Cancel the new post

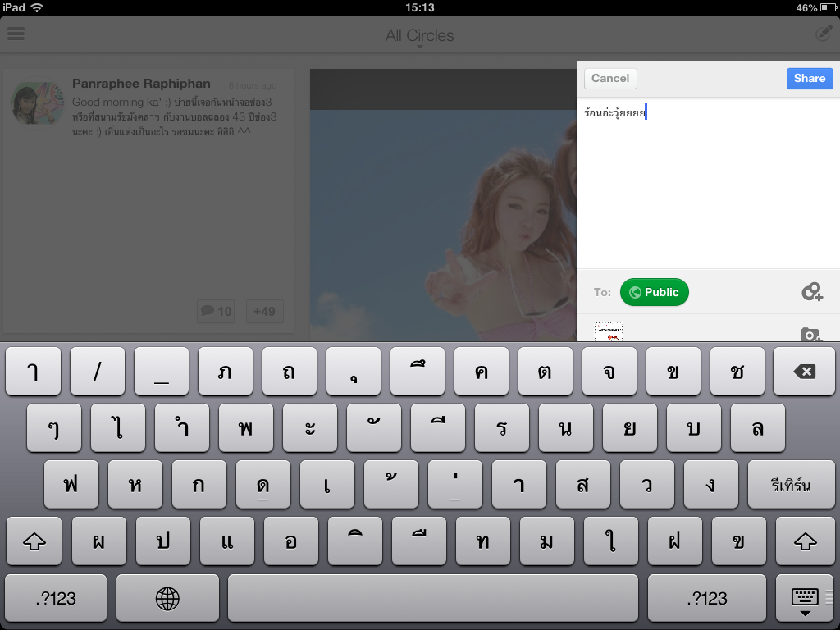(x=610, y=78)
